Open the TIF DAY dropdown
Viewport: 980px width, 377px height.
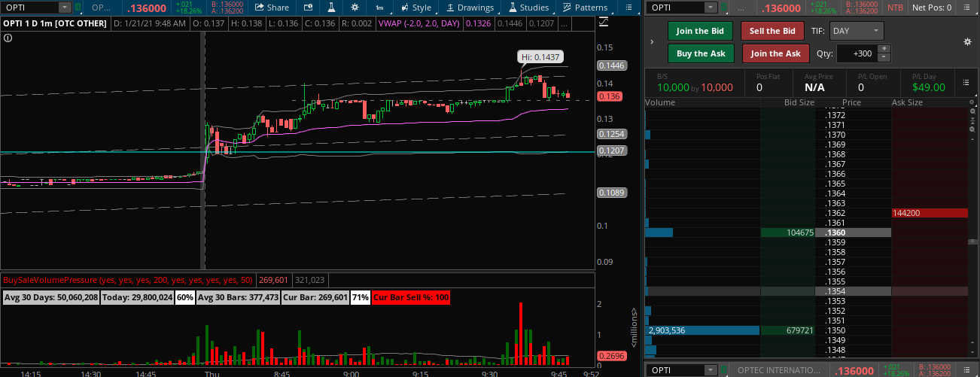point(857,31)
